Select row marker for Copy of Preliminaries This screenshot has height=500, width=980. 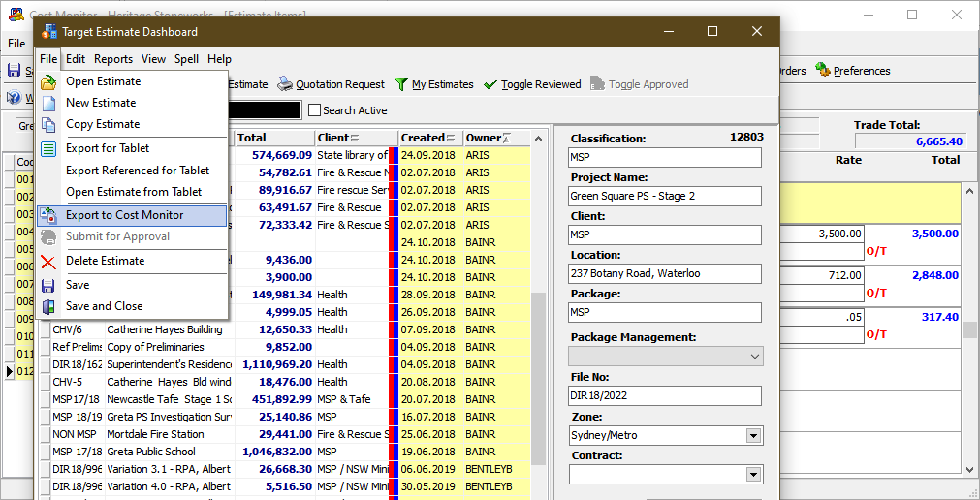pos(45,348)
